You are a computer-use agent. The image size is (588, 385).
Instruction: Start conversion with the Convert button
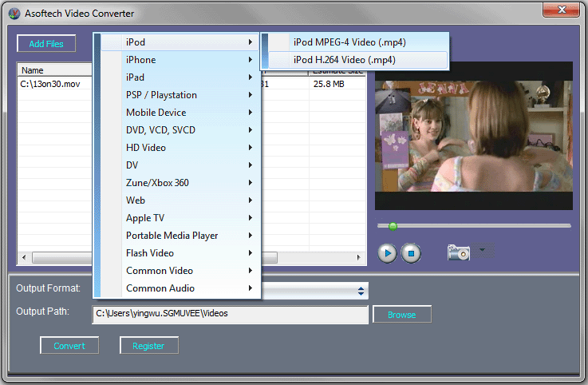(69, 346)
